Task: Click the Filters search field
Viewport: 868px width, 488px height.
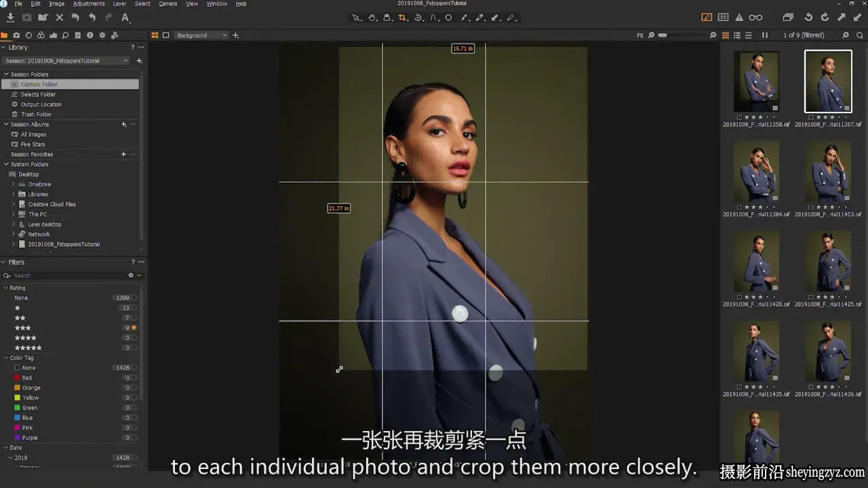Action: pos(70,276)
